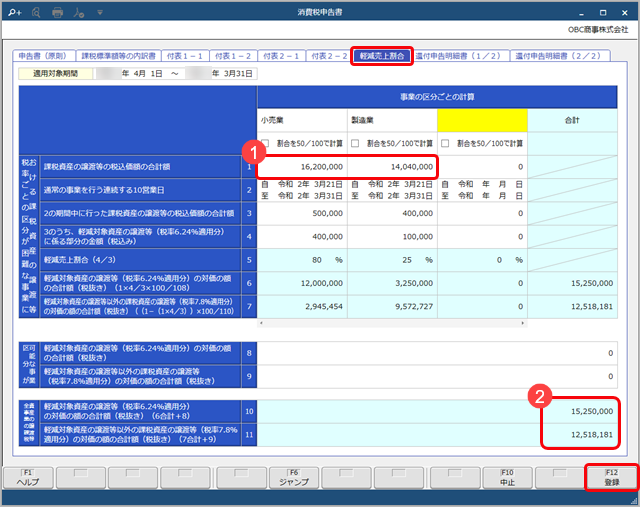The height and width of the screenshot is (507, 640).
Task: Click the row 8 value field
Action: coord(437,353)
